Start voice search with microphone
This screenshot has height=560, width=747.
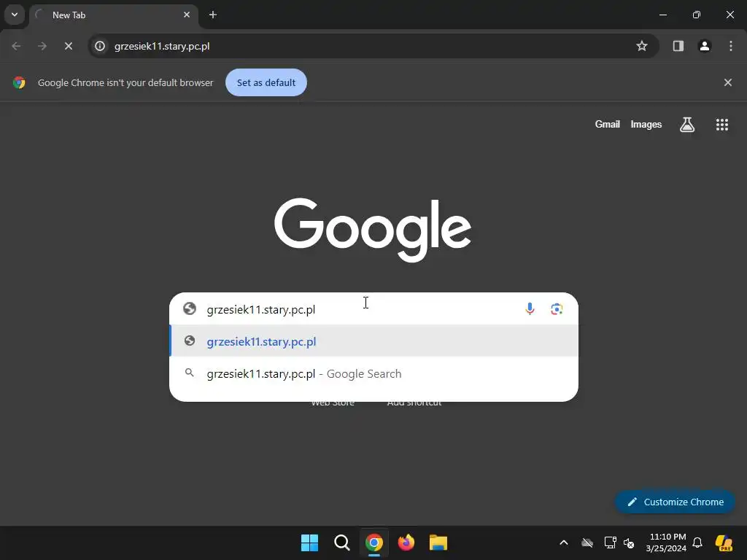point(530,309)
